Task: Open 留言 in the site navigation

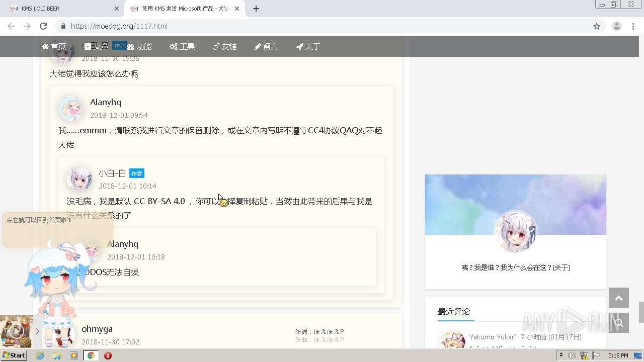Action: (x=266, y=47)
